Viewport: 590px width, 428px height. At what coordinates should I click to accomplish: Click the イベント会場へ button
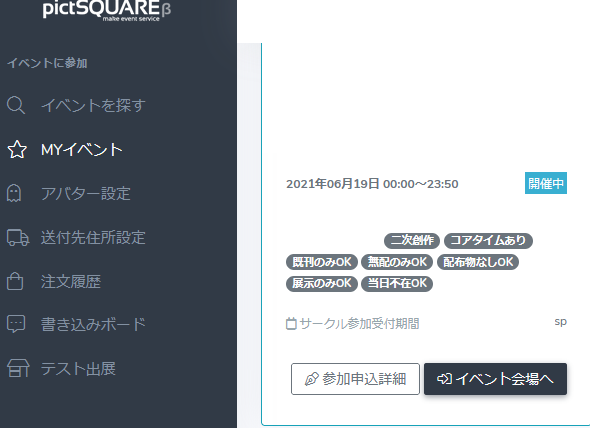click(x=495, y=379)
